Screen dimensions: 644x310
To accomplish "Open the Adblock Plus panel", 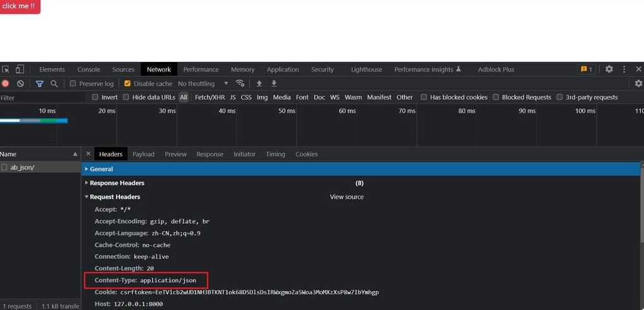I will 496,70.
